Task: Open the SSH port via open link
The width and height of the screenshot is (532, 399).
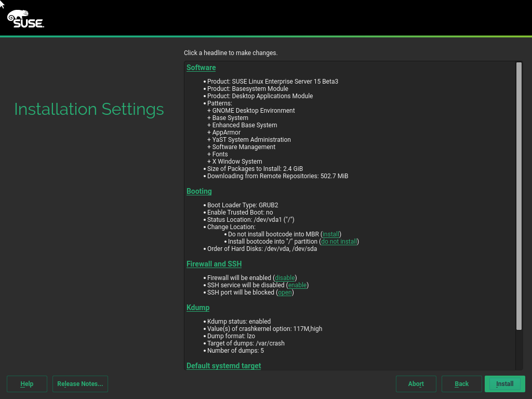Action: point(285,292)
